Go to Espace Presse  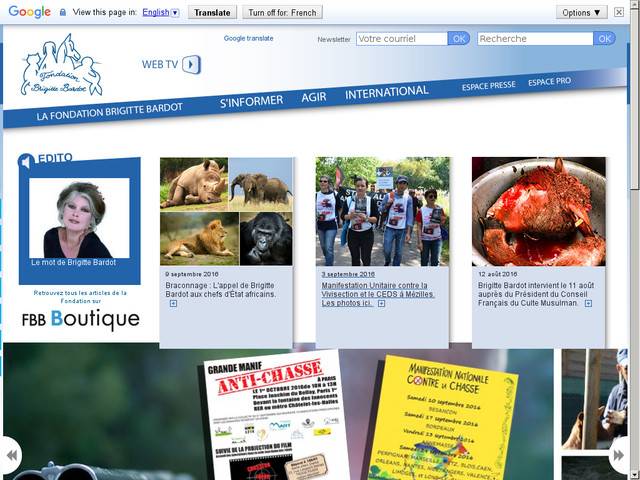tap(489, 86)
